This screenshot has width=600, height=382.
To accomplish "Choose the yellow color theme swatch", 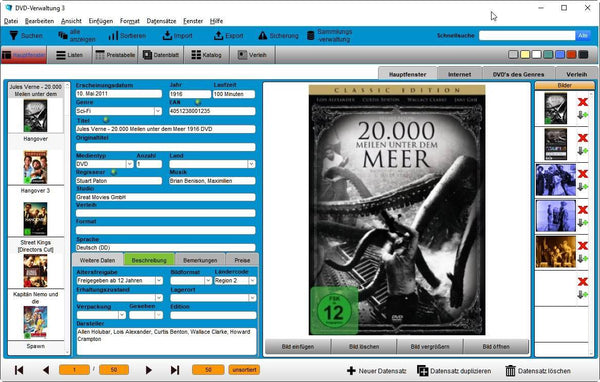I will pyautogui.click(x=525, y=55).
